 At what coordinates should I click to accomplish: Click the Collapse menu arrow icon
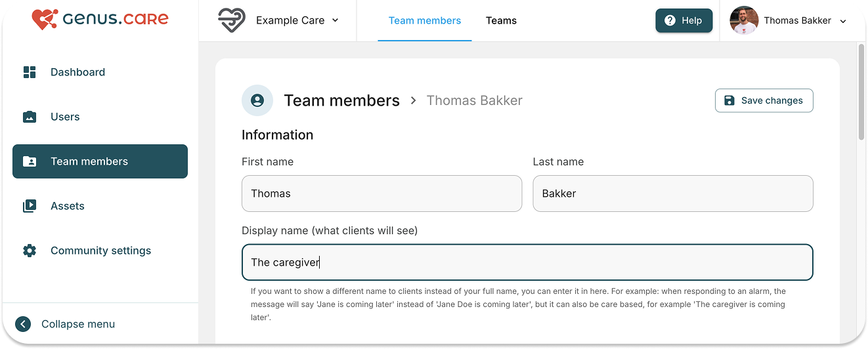tap(23, 324)
